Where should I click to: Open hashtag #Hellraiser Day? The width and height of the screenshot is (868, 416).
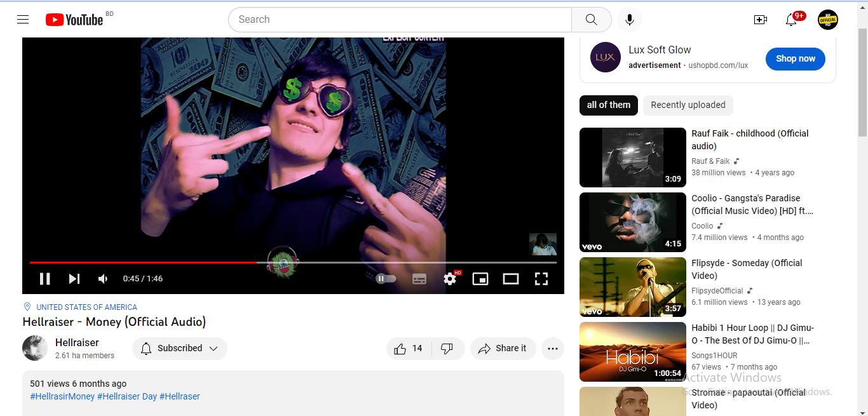pos(127,396)
